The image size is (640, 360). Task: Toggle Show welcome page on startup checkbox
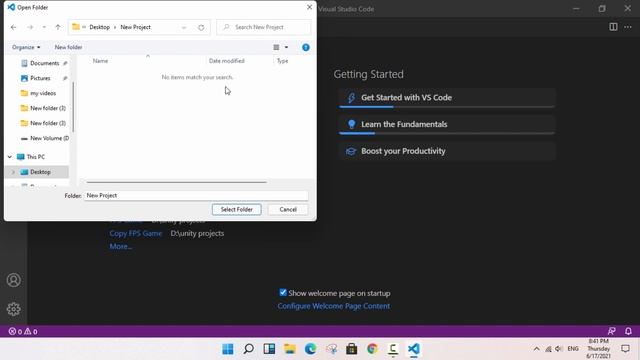(283, 293)
